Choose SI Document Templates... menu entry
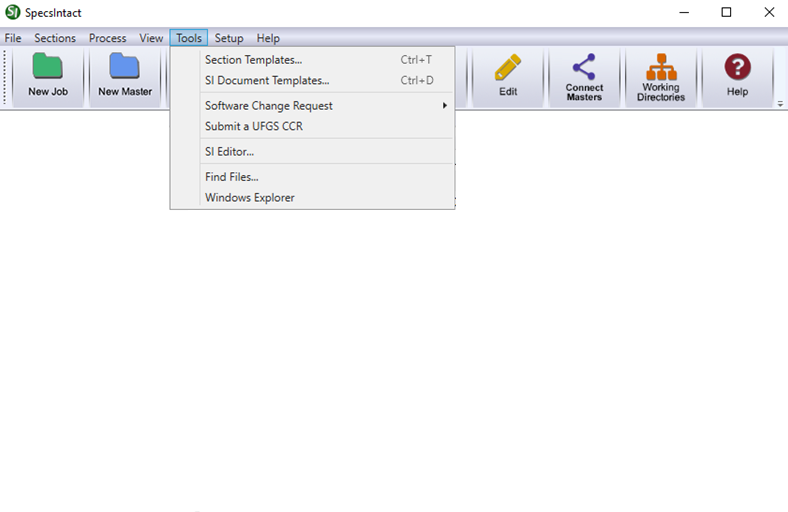The height and width of the screenshot is (512, 788). tap(312, 80)
